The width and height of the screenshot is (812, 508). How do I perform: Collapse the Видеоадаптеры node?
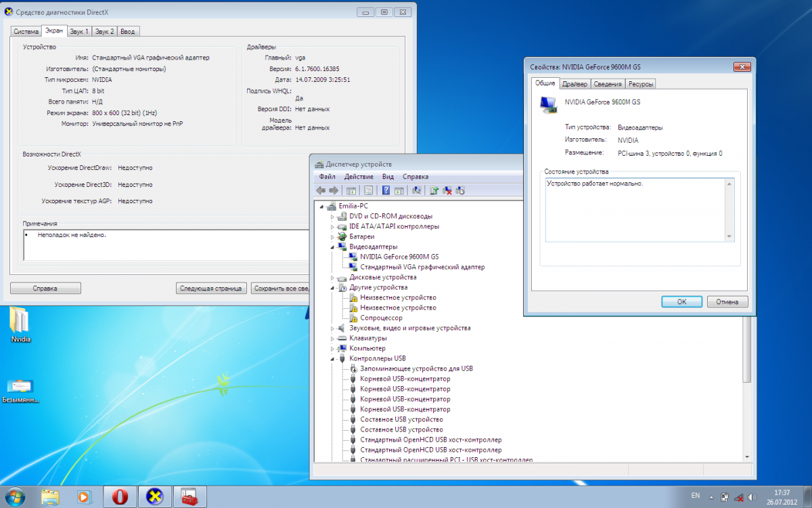(x=332, y=247)
